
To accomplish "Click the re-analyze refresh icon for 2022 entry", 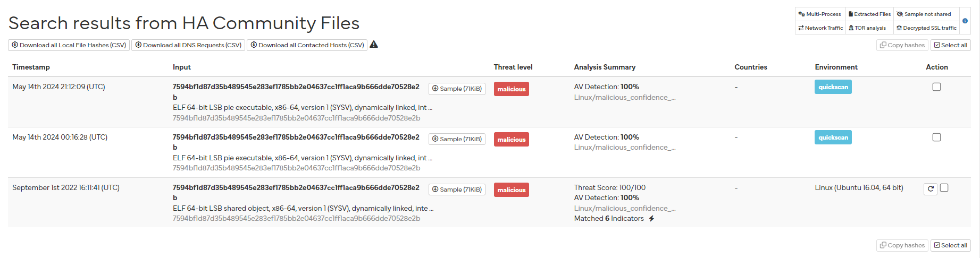I will (931, 189).
